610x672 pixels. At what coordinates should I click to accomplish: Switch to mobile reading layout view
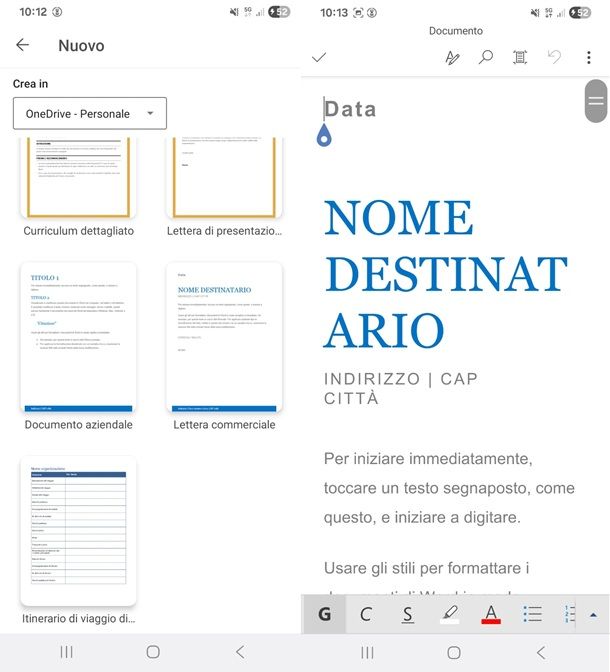(x=520, y=57)
